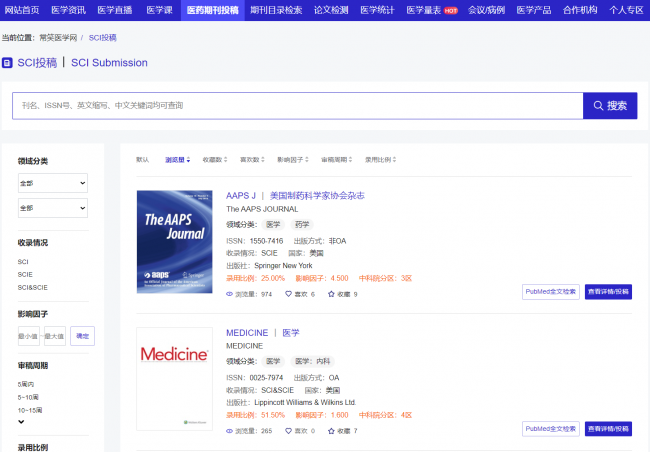Viewport: 650px width, 452px height.
Task: Open The AAPS Journal cover thumbnail
Action: pos(175,242)
